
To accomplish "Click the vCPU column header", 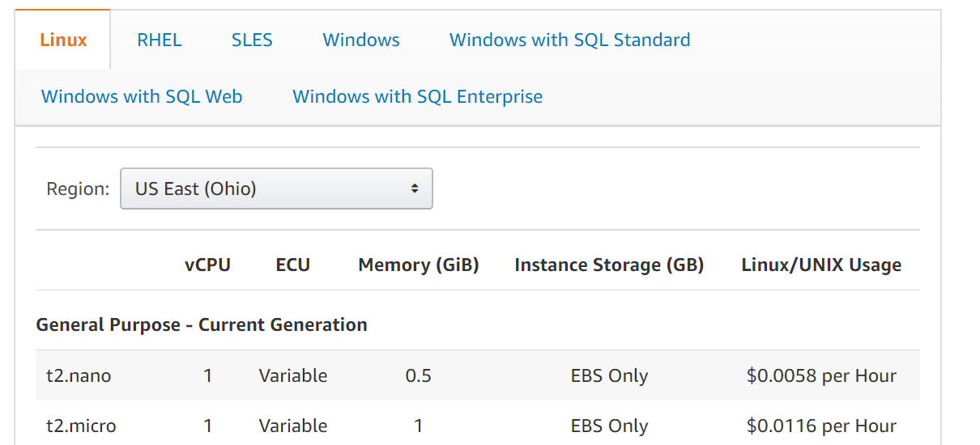I will [207, 265].
